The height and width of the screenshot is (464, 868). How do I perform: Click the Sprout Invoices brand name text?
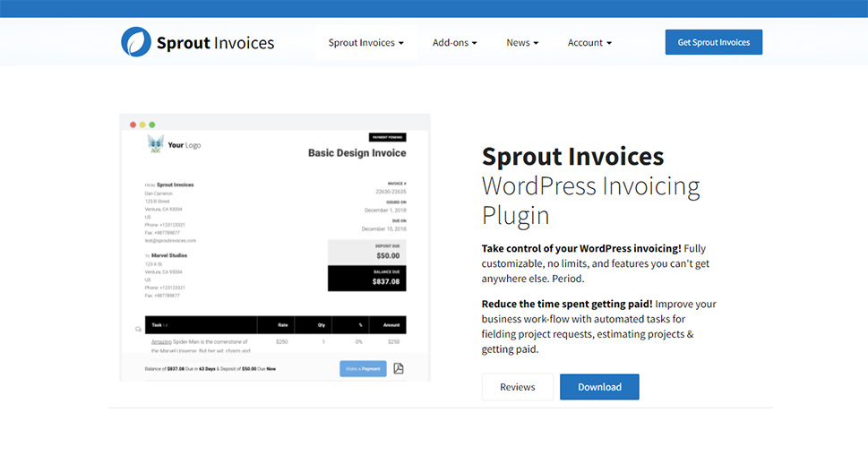point(215,43)
